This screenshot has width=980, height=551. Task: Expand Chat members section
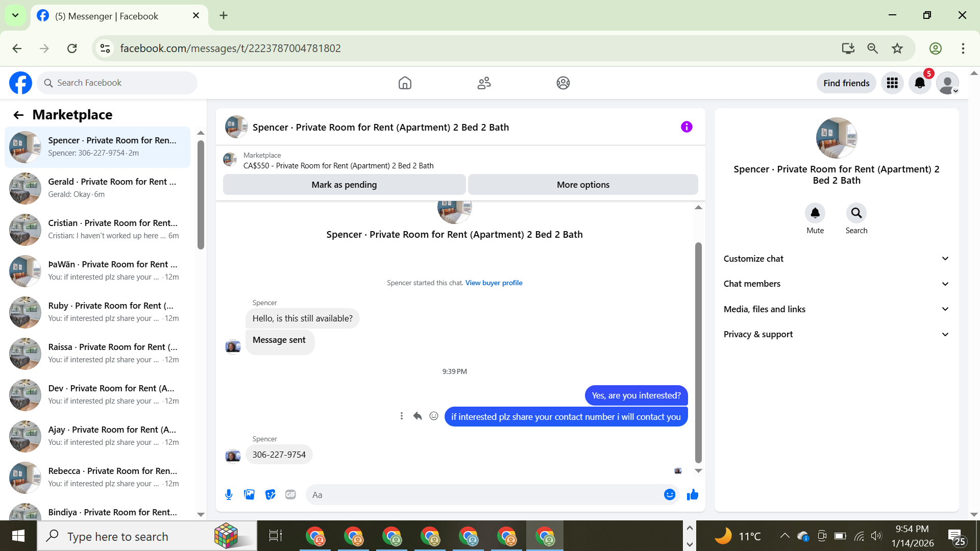click(836, 284)
